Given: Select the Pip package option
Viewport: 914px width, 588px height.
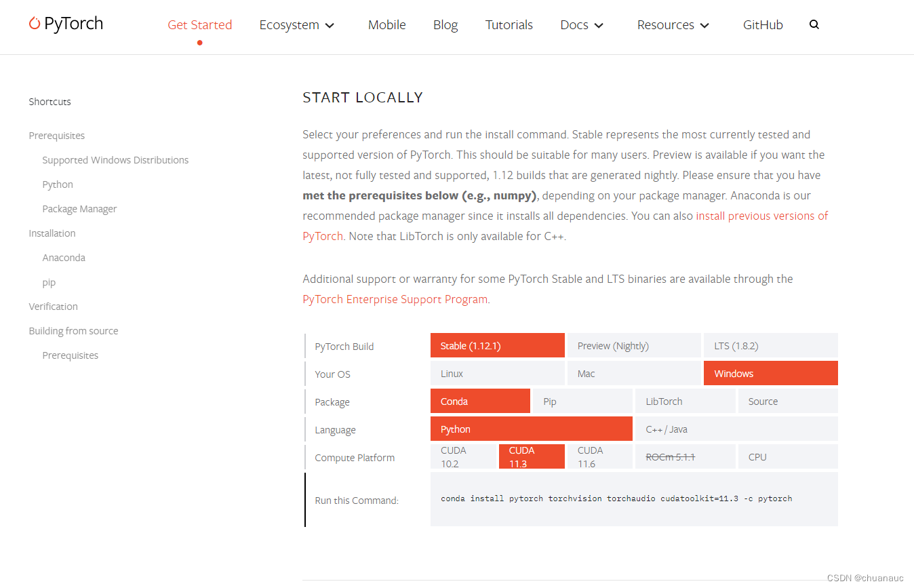Looking at the screenshot, I should coord(582,401).
